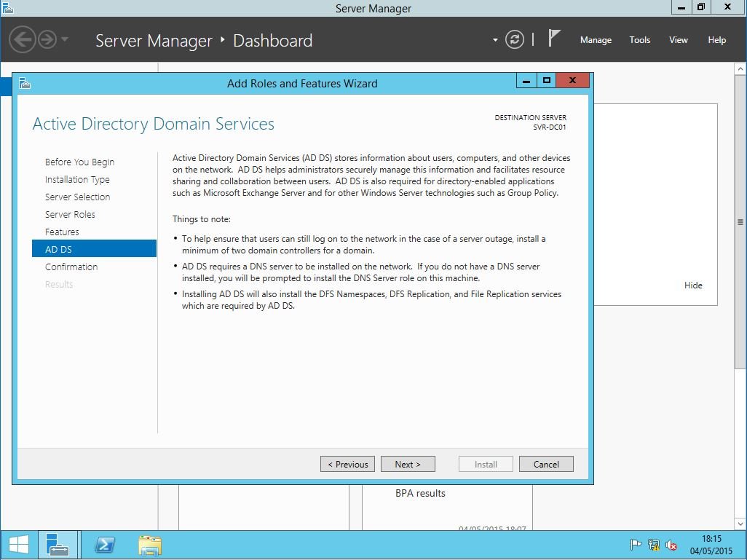Click the Windows Start button

(19, 545)
